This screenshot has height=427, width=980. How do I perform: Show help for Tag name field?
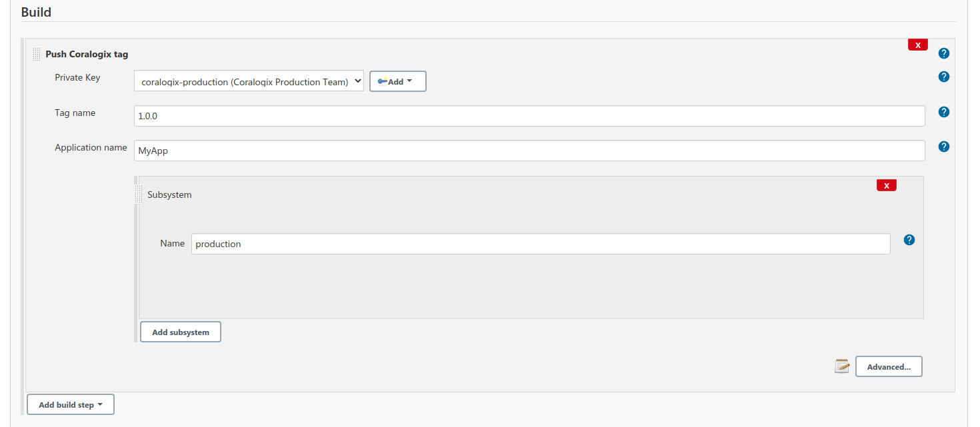coord(943,112)
